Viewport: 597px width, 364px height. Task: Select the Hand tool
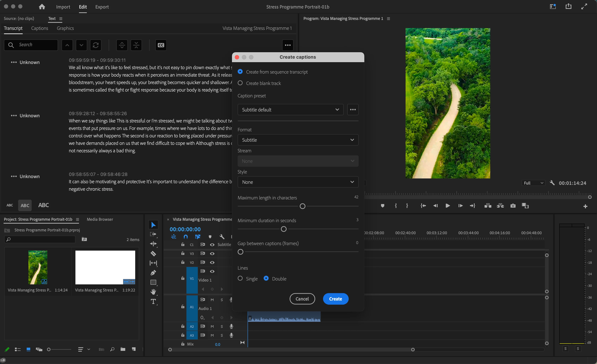(153, 292)
